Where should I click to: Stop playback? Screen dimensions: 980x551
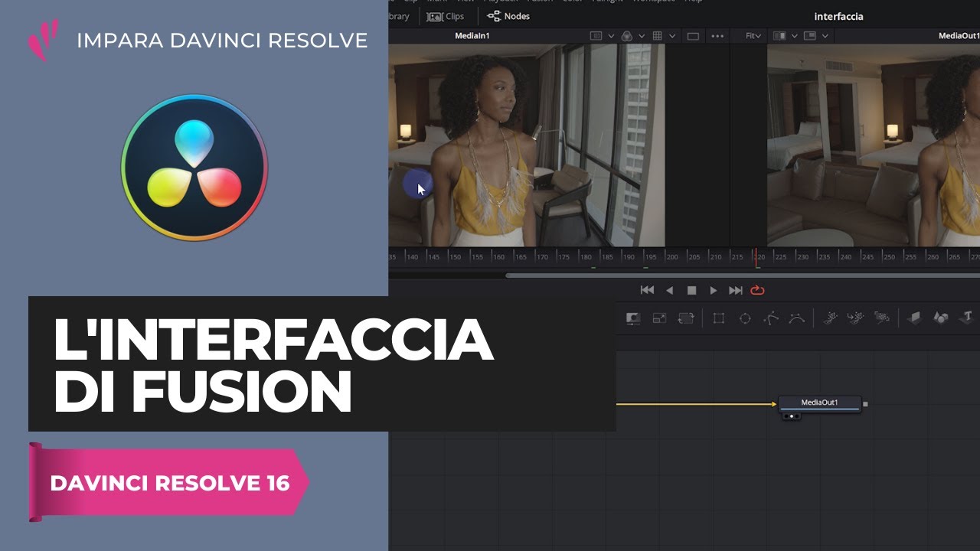(691, 290)
